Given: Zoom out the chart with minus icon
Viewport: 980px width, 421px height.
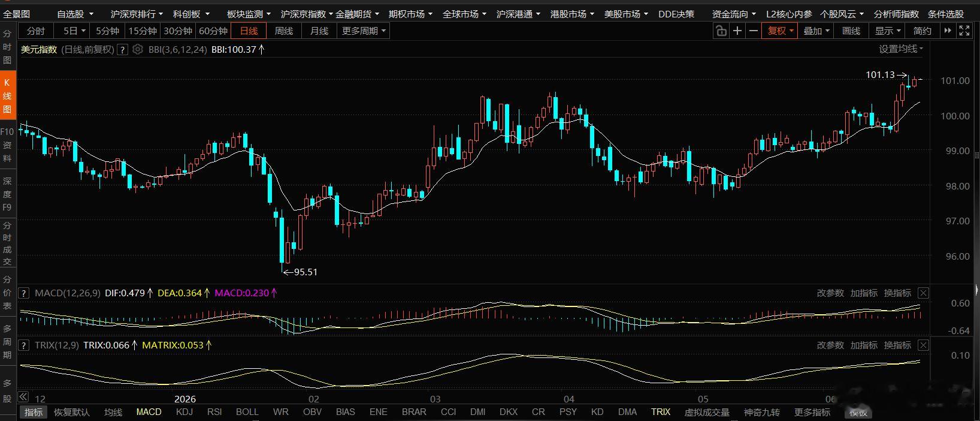Looking at the screenshot, I should tap(754, 31).
